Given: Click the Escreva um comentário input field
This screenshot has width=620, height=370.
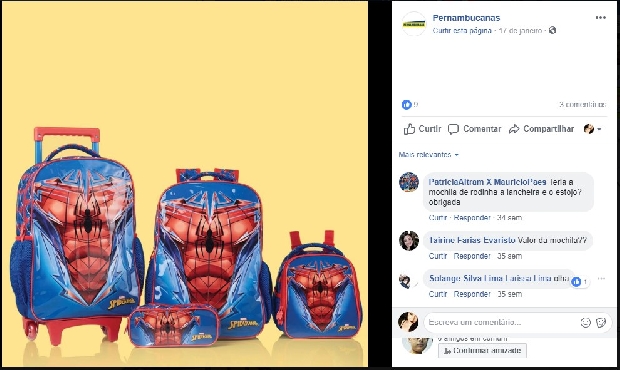Looking at the screenshot, I should [502, 323].
